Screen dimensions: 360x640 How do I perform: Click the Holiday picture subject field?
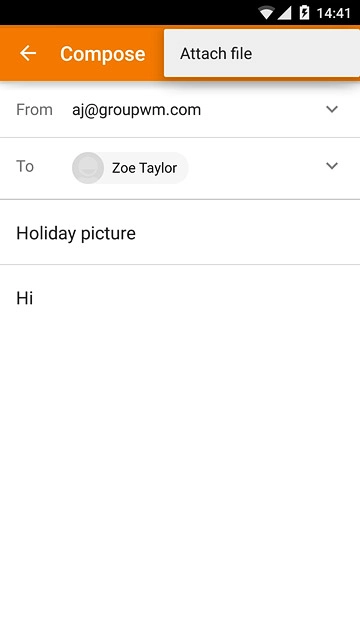180,233
